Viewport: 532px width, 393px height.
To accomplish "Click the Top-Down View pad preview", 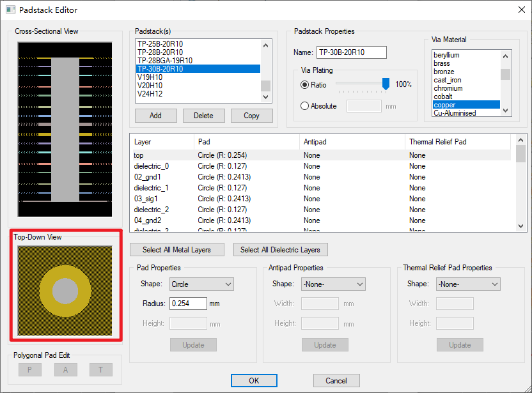I will tap(65, 291).
